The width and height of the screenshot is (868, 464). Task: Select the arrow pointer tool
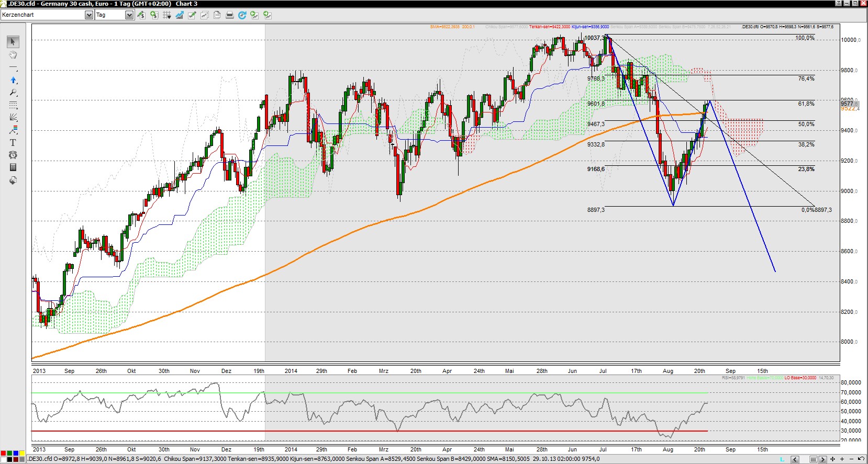point(13,42)
